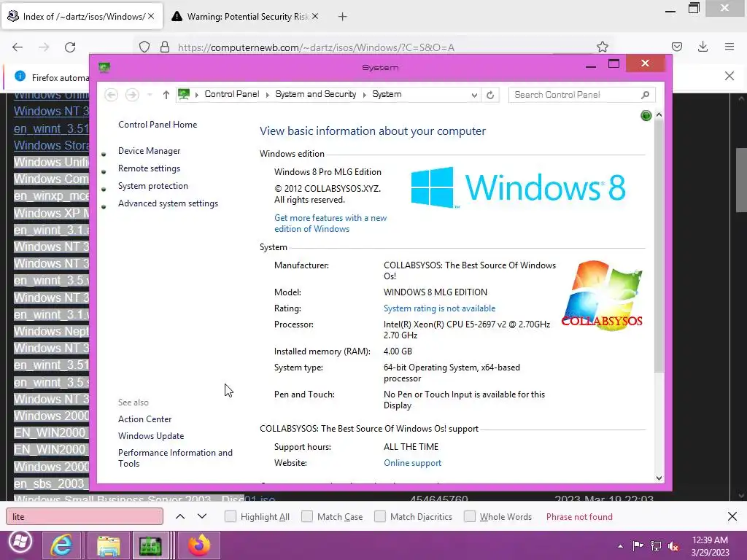Screen dimensions: 747x560
Task: Switch to Potential Security Risk tab
Action: [x=247, y=16]
